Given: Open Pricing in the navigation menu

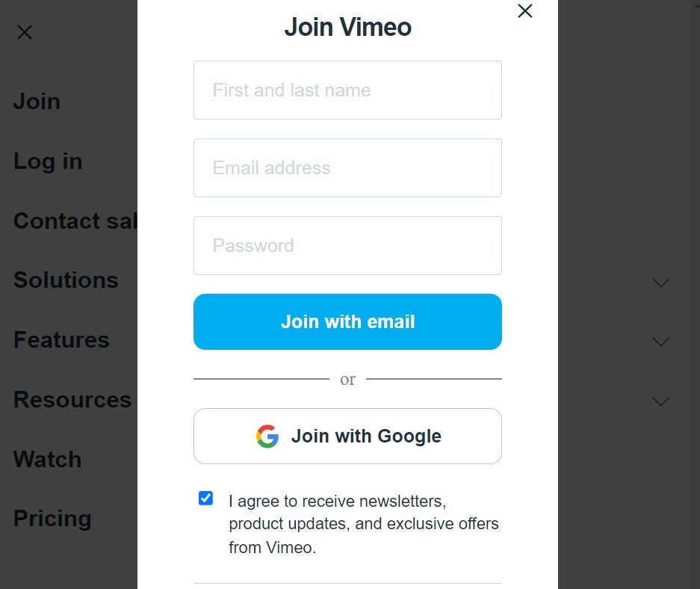Looking at the screenshot, I should 53,519.
